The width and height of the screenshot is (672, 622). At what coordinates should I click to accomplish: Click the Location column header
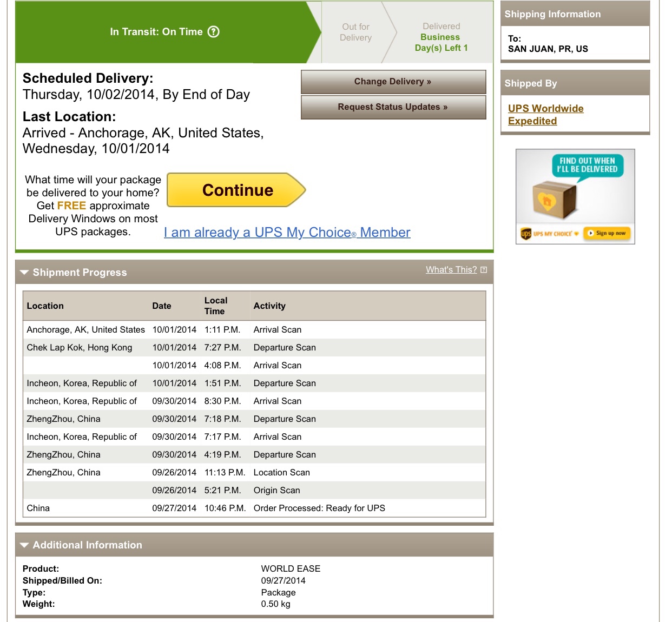pos(45,306)
